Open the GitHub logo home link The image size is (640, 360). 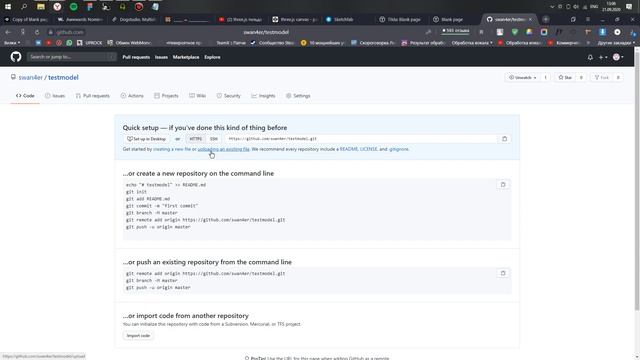[16, 57]
